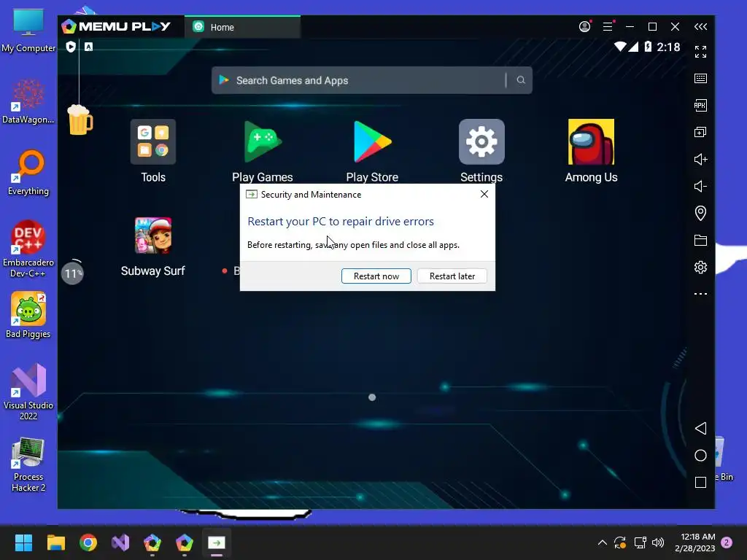This screenshot has width=747, height=560.
Task: Tap the Android home circle button
Action: pyautogui.click(x=700, y=455)
